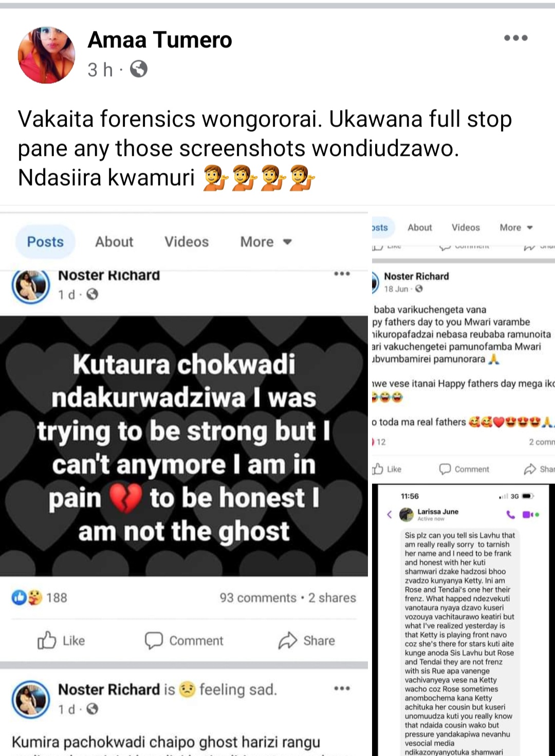Comment on the Kutaura chokwadi post
The width and height of the screenshot is (555, 756).
[x=184, y=641]
